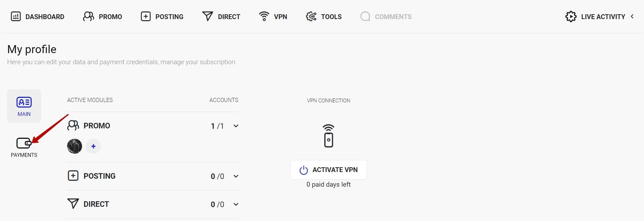Open the Dashboard chart icon

[16, 16]
